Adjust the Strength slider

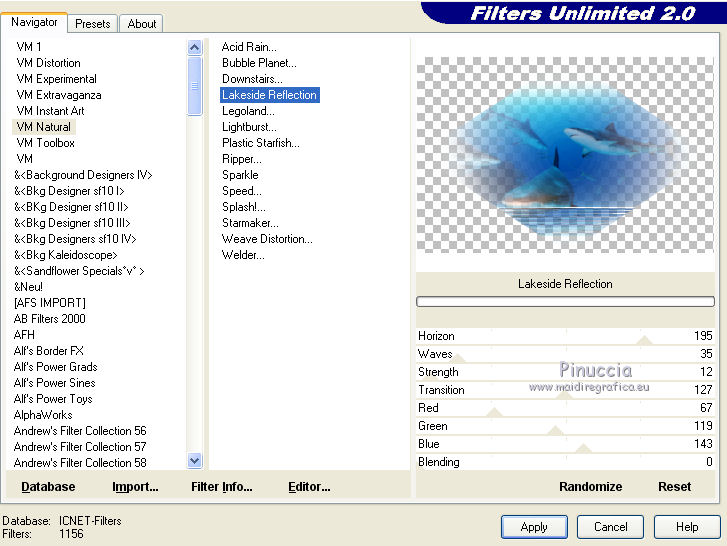click(x=565, y=372)
